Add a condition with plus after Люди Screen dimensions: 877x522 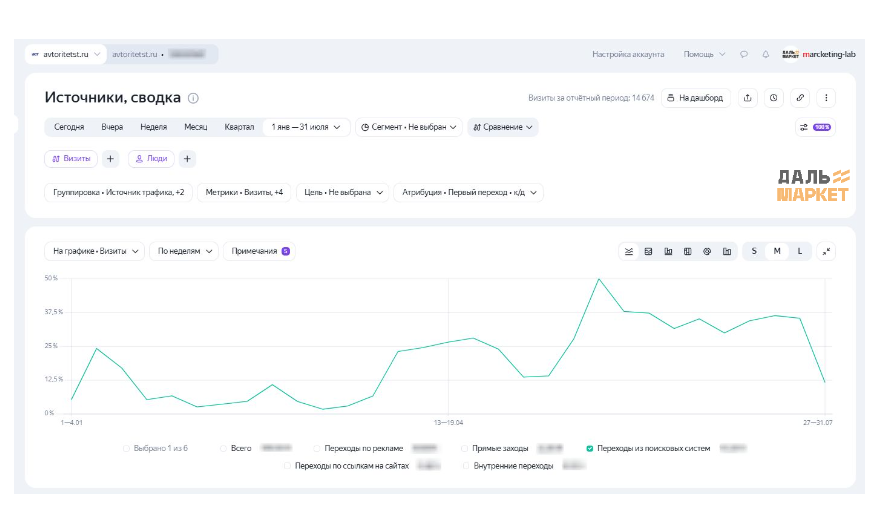click(x=187, y=159)
